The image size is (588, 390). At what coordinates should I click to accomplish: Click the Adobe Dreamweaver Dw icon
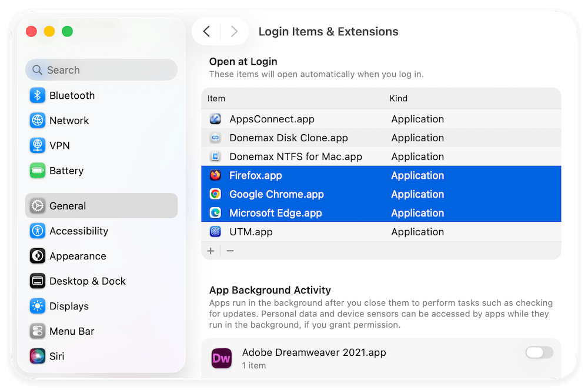(221, 358)
